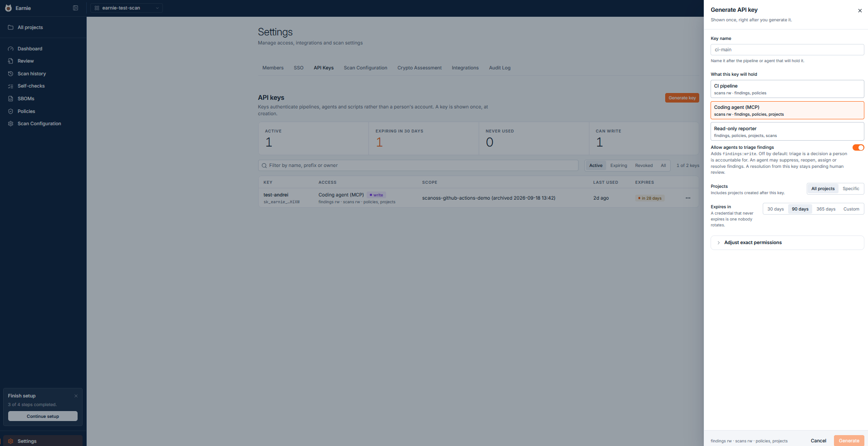Click the '2d ago' last used value

[601, 198]
